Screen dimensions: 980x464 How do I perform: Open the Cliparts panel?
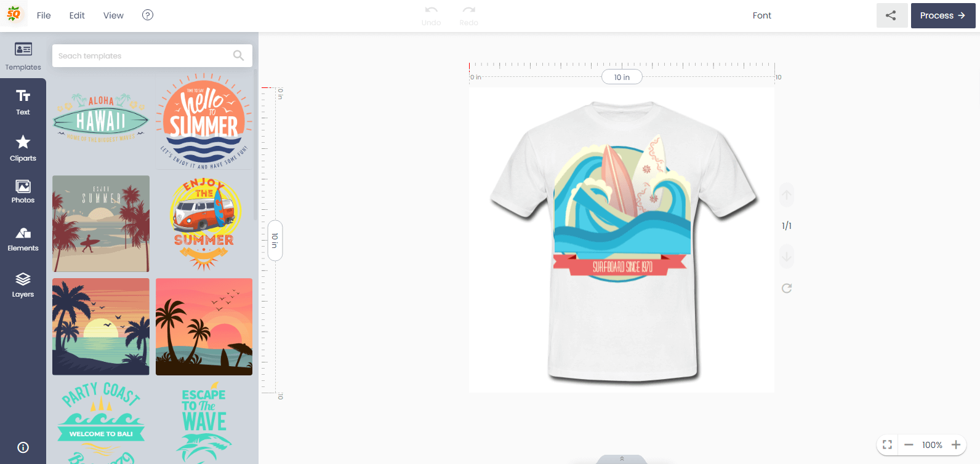click(23, 148)
